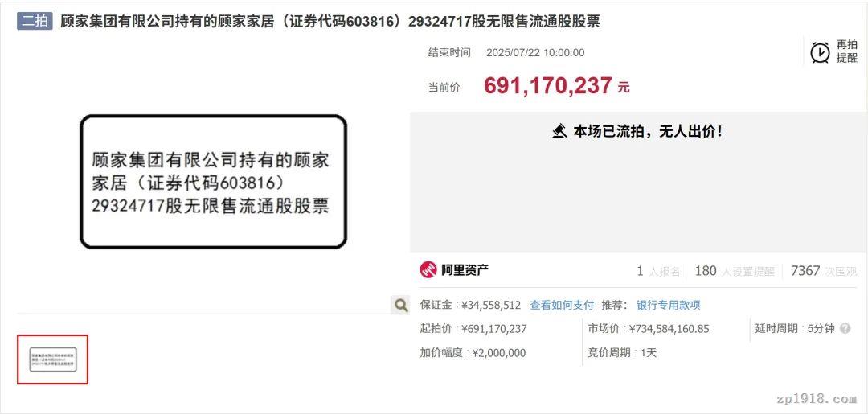Click the 180 人设置提醒 count

tap(735, 271)
